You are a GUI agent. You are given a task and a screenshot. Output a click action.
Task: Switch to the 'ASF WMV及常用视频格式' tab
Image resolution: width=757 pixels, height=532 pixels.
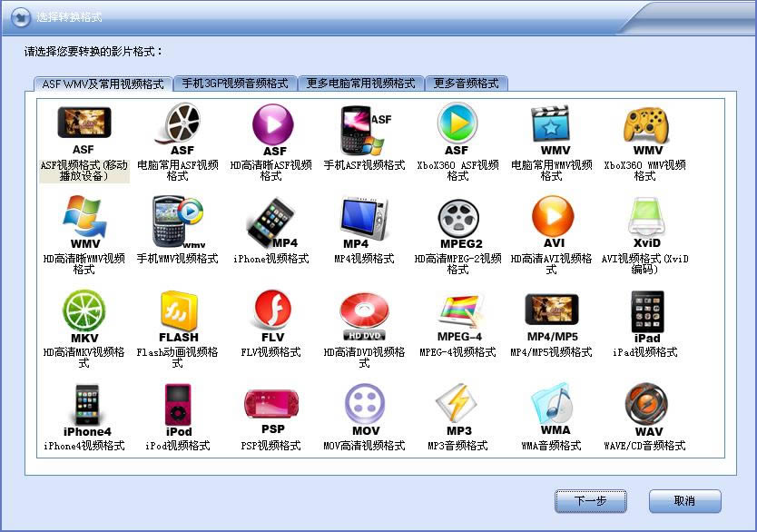(103, 84)
